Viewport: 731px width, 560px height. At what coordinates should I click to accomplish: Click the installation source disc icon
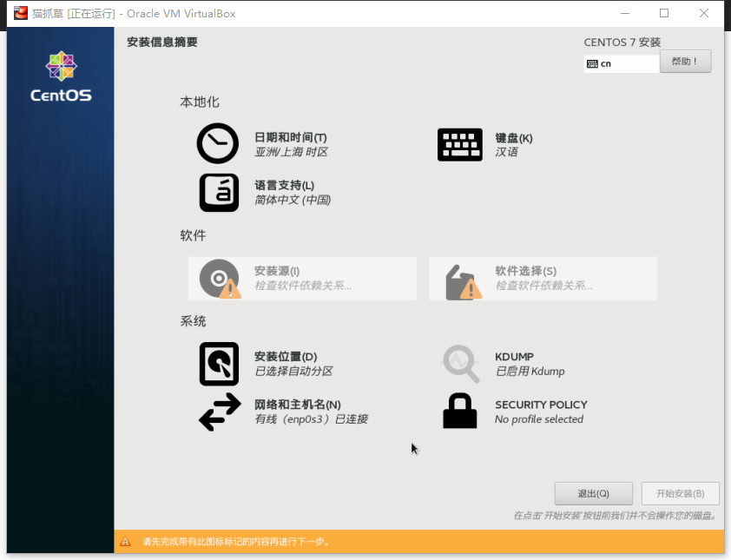pos(220,279)
